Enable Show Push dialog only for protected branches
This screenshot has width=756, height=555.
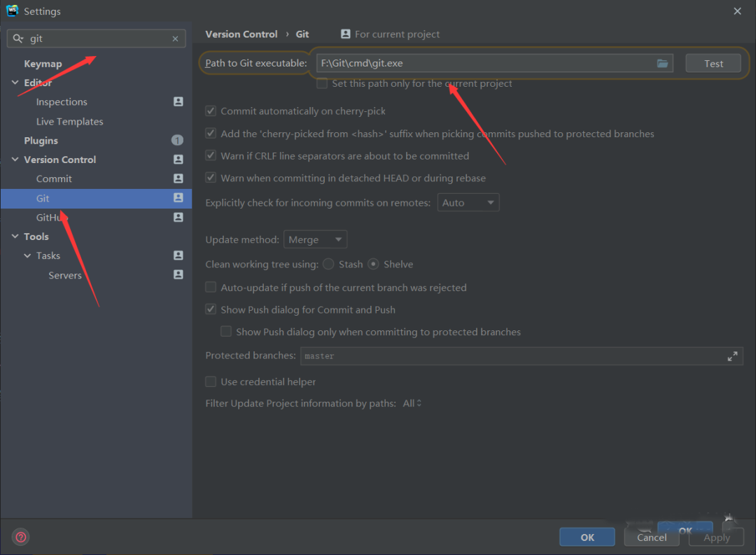(225, 331)
